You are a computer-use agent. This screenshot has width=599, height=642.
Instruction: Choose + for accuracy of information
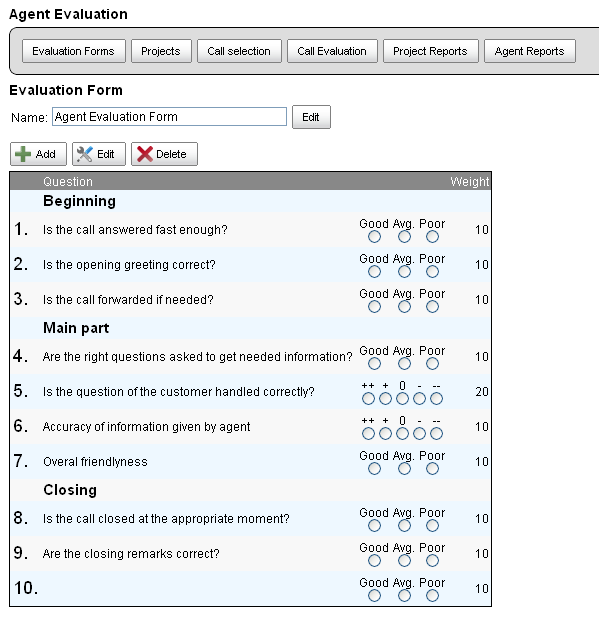tap(385, 434)
